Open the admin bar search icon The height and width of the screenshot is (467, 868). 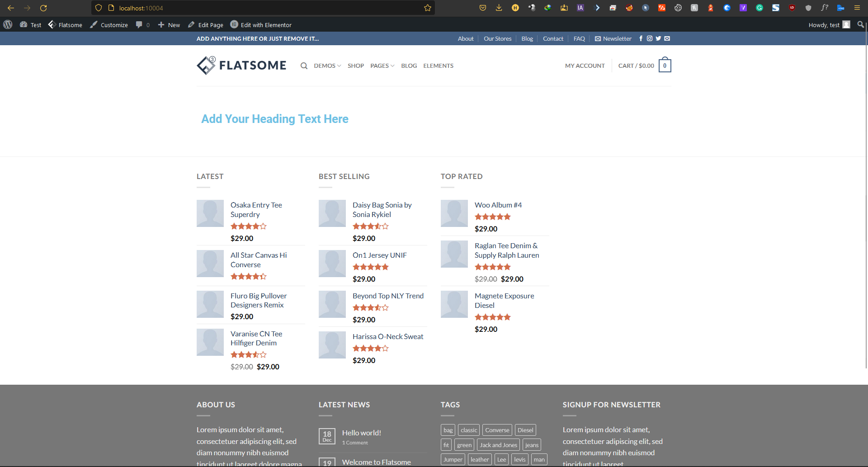[x=860, y=25]
